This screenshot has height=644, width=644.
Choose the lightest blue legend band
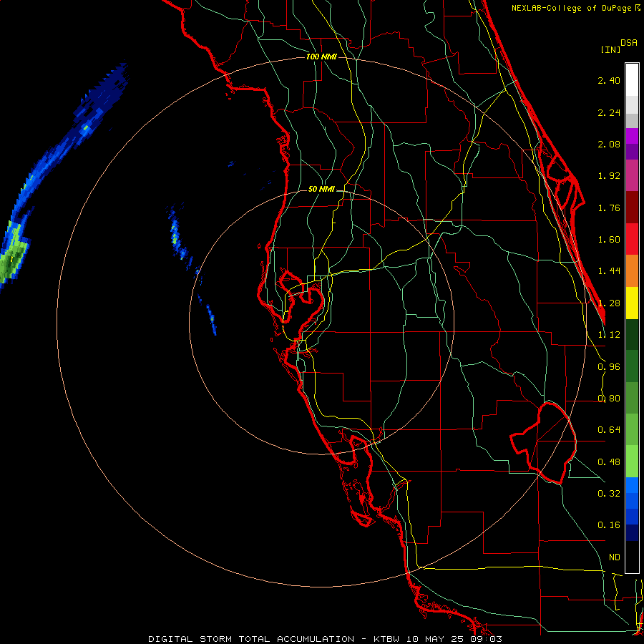[x=632, y=485]
